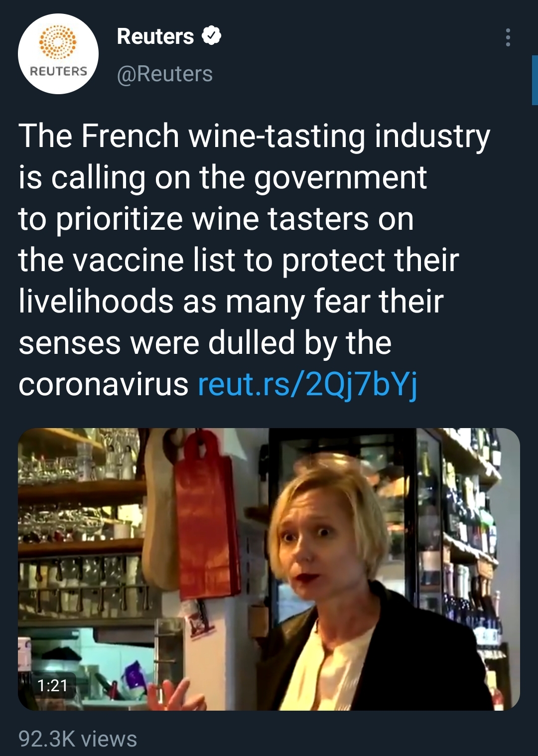Click the blue scroll indicator on right edge
This screenshot has height=756, width=538.
(535, 80)
